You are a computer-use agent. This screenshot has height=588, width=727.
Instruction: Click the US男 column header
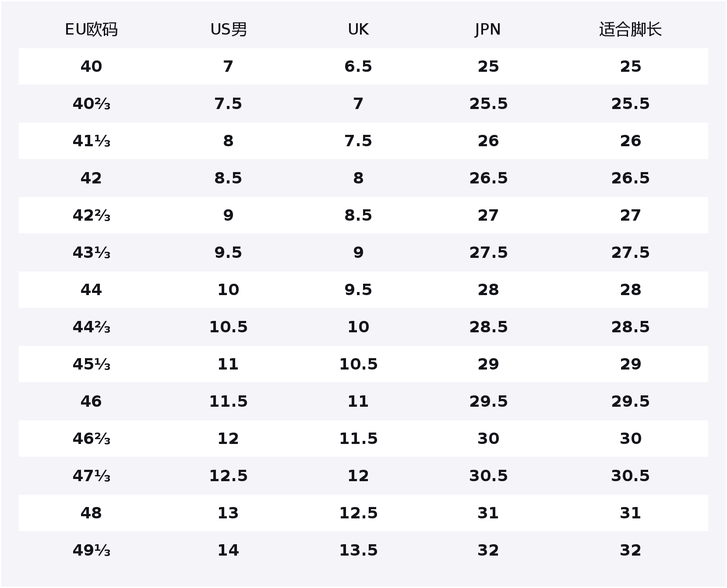(228, 29)
